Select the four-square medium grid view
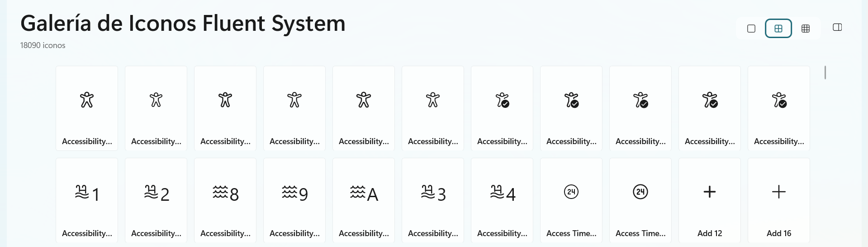This screenshot has width=868, height=247. tap(778, 29)
